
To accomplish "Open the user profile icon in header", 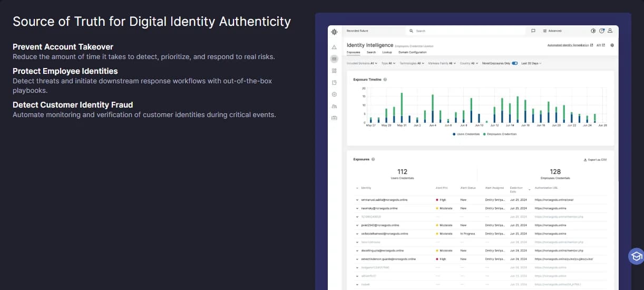I will (610, 31).
